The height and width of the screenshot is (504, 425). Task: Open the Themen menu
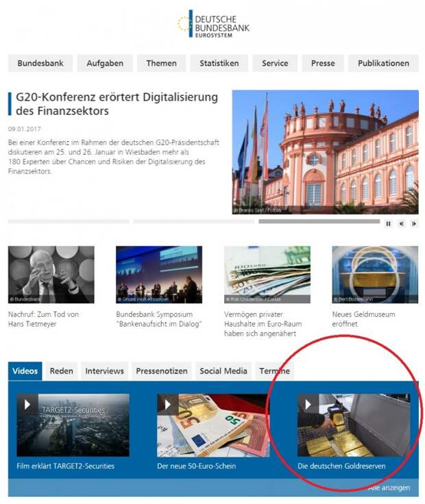click(162, 63)
